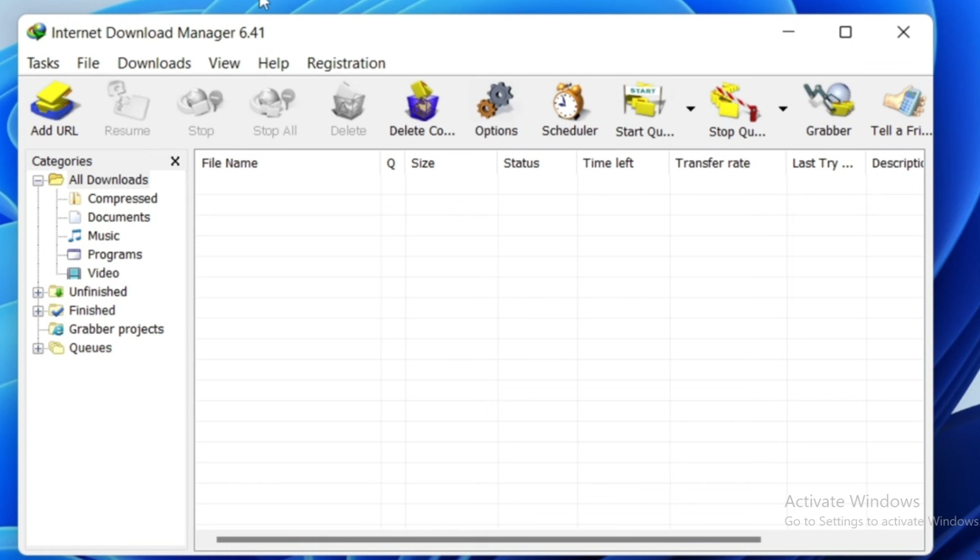Sort downloads by File Name column
The height and width of the screenshot is (560, 980).
click(287, 163)
